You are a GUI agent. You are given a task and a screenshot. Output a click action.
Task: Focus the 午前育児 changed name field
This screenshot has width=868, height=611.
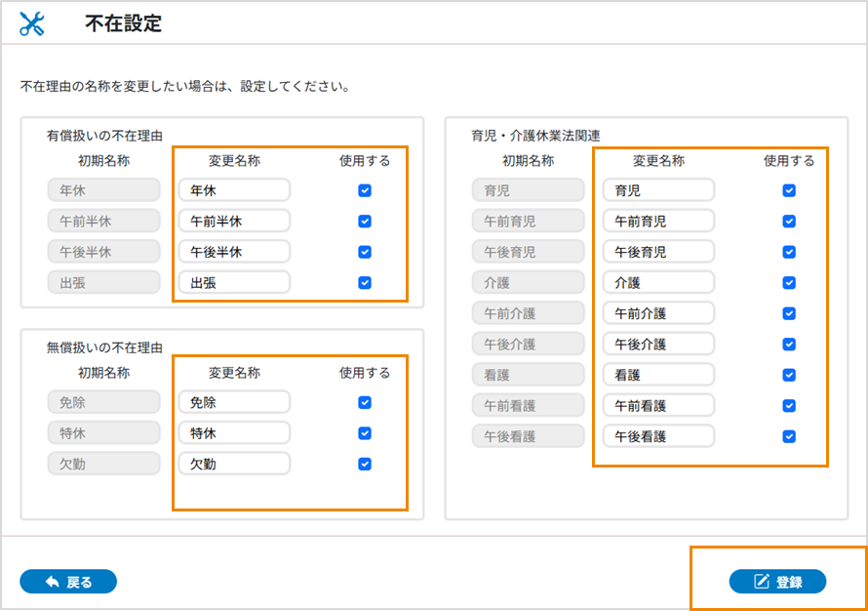pyautogui.click(x=658, y=222)
